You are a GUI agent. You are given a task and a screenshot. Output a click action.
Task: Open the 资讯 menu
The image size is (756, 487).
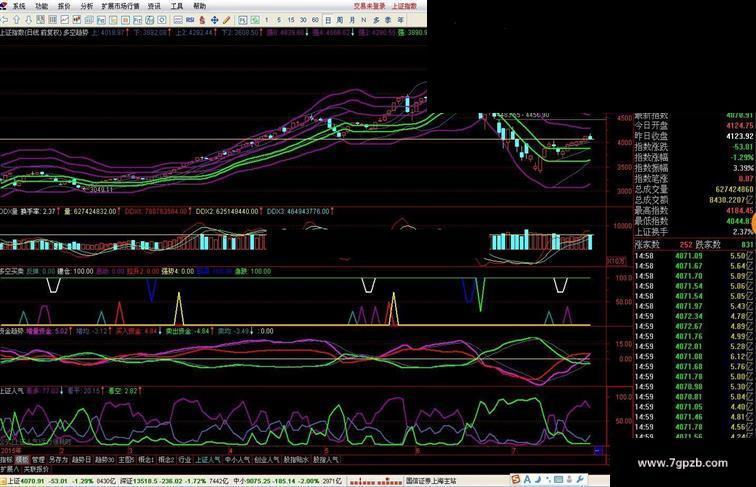coord(154,6)
